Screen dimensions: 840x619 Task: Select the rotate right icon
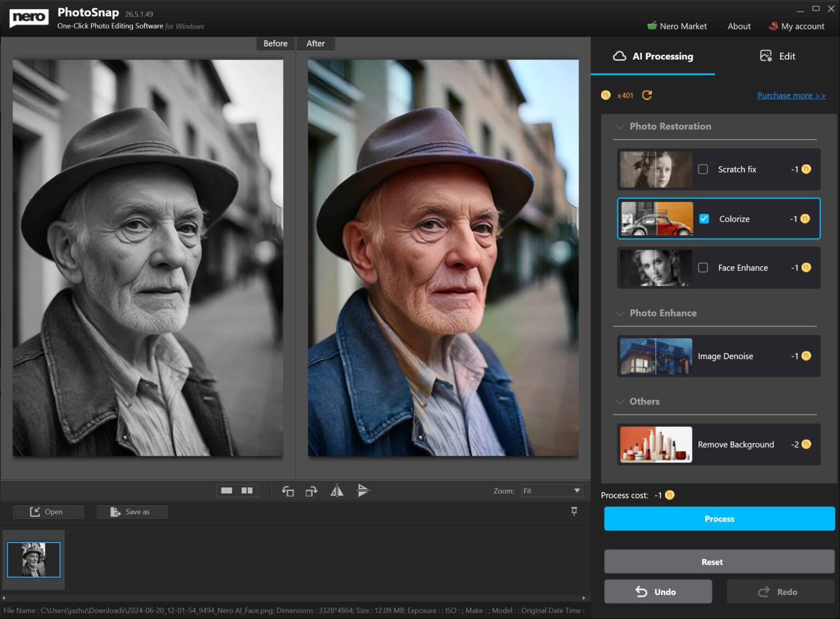311,490
